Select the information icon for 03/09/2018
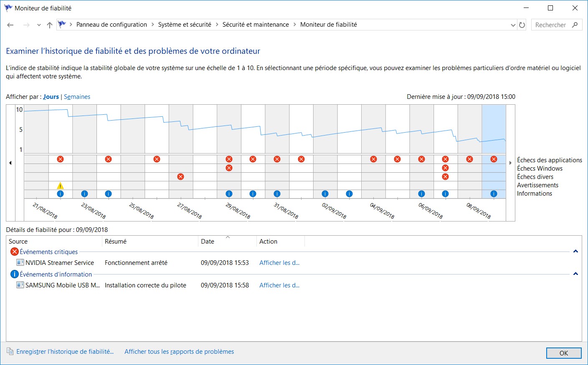Viewport: 588px width, 365px height. click(349, 194)
